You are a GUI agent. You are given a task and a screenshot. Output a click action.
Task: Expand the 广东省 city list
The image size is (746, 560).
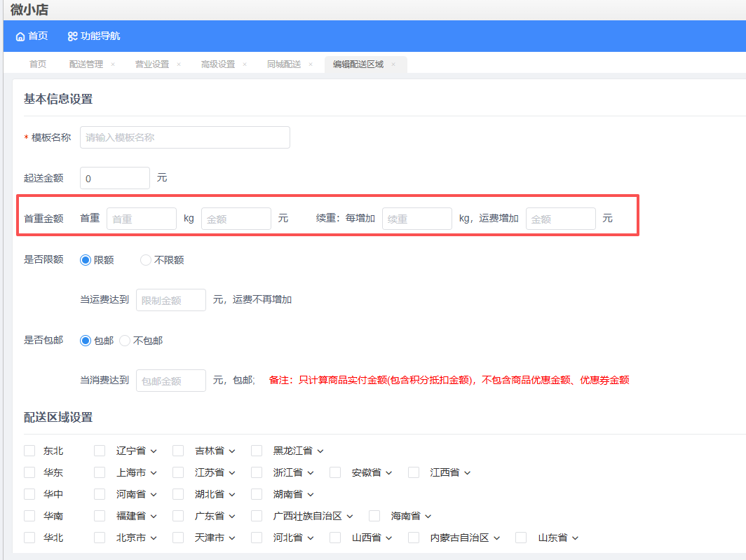[232, 517]
